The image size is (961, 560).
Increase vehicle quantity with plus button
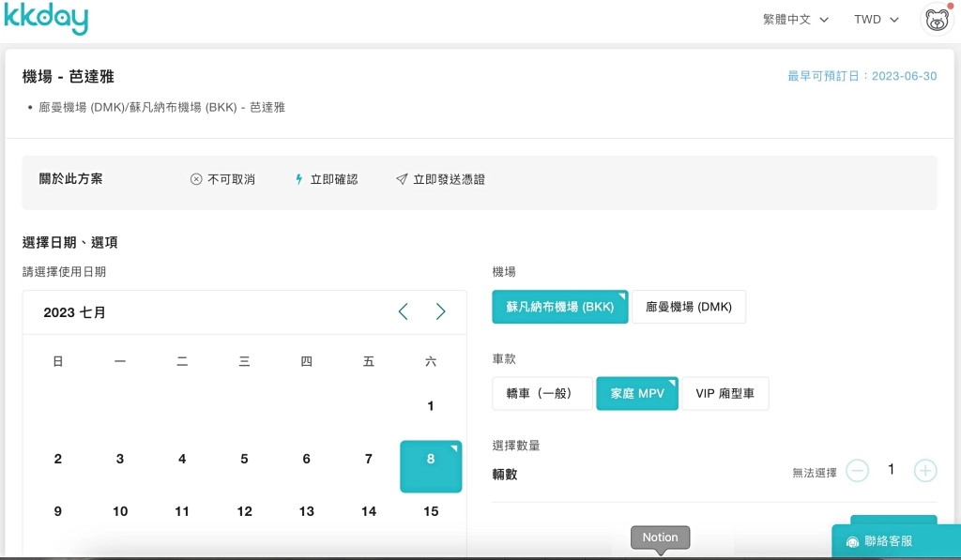[x=925, y=471]
